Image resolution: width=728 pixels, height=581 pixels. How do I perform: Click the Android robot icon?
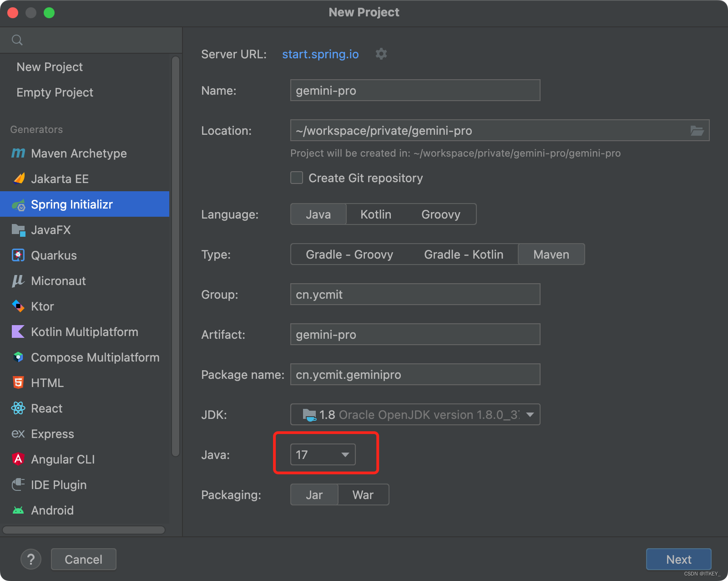[18, 510]
